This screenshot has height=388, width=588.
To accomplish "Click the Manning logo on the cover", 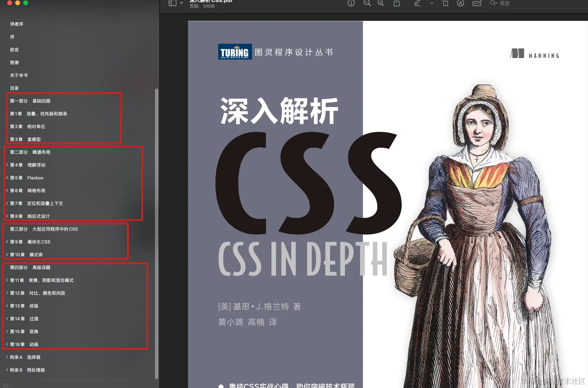I will pos(535,54).
